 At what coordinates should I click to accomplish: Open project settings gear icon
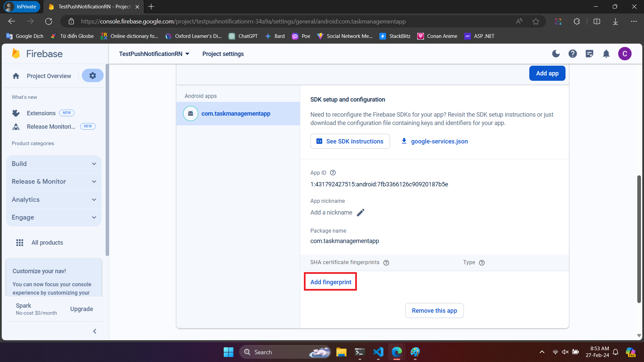[x=93, y=76]
